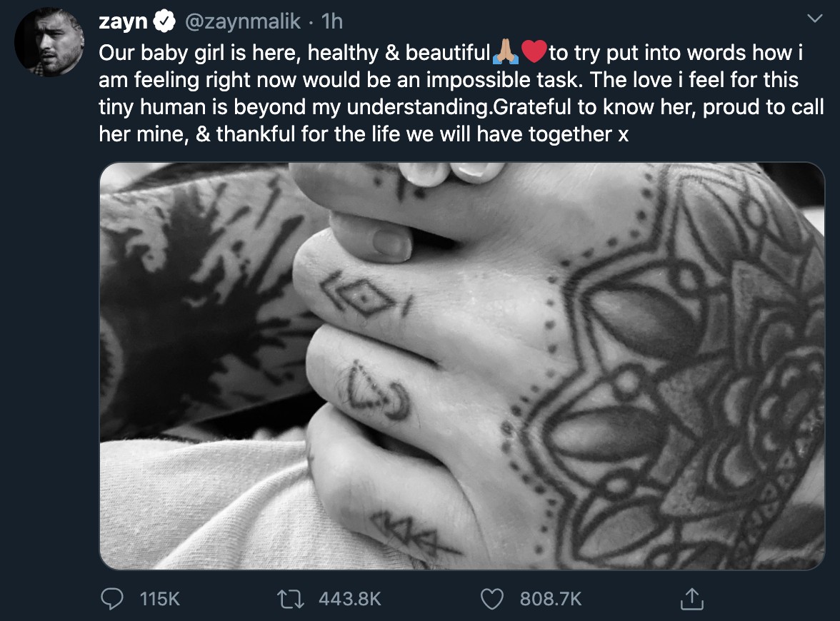840x621 pixels.
Task: Retweet this tweet using the retweet icon
Action: click(x=290, y=598)
